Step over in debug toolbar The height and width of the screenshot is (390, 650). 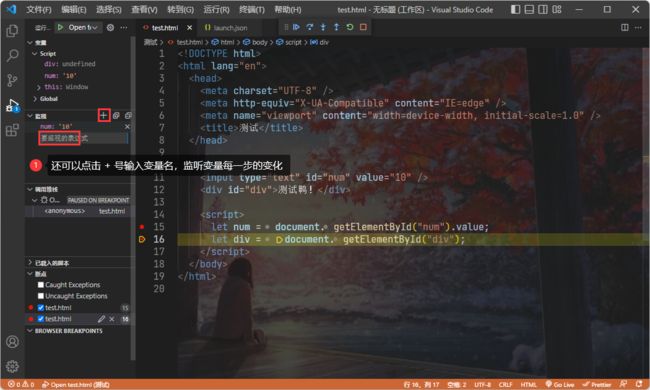coord(310,27)
